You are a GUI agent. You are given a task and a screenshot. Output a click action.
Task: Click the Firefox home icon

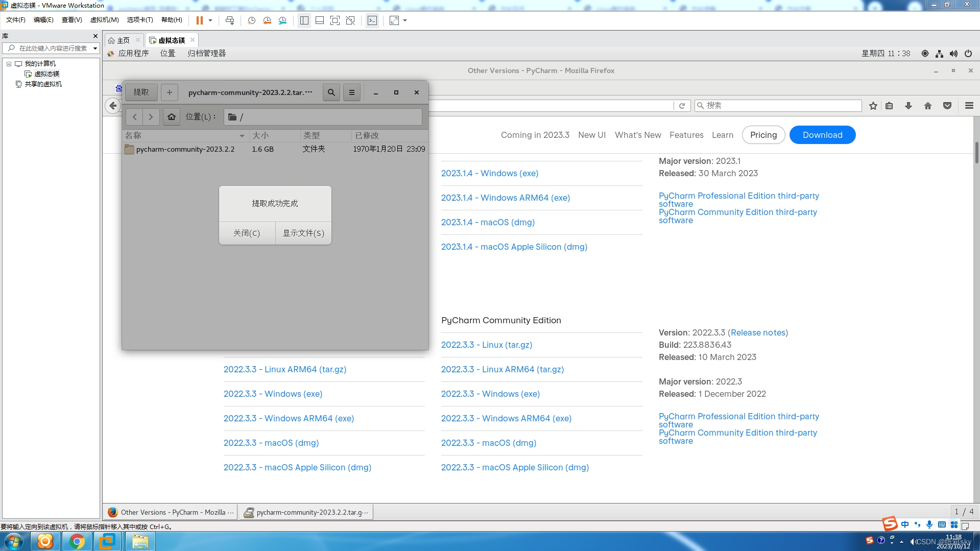[928, 106]
